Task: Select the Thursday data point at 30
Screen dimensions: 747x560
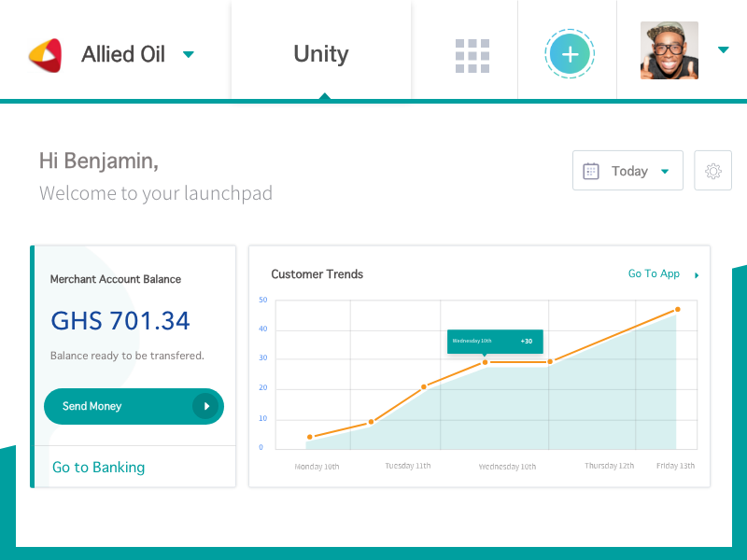Action: (x=550, y=362)
